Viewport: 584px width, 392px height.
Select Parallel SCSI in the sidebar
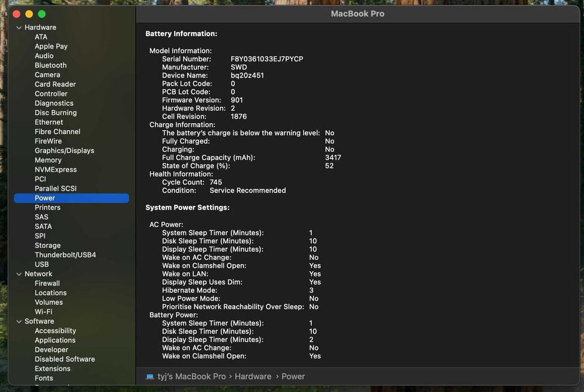coord(55,188)
